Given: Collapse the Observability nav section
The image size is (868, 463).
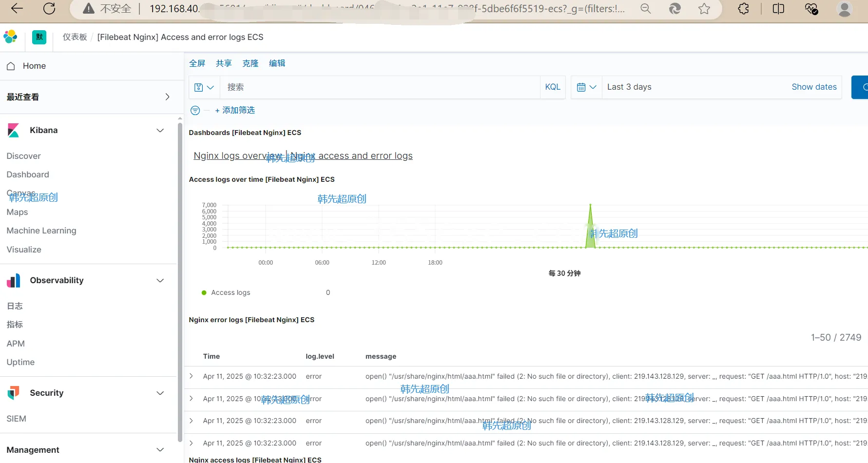Looking at the screenshot, I should tap(160, 280).
